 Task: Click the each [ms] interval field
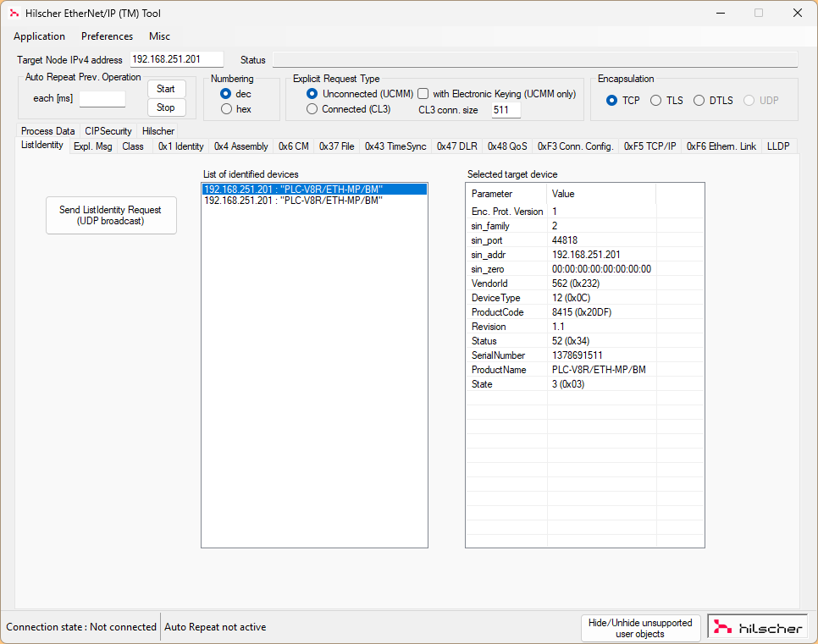click(102, 98)
